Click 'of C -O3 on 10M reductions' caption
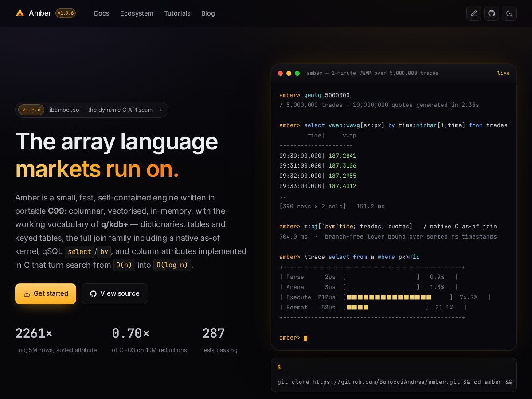The image size is (532, 399). pyautogui.click(x=149, y=350)
